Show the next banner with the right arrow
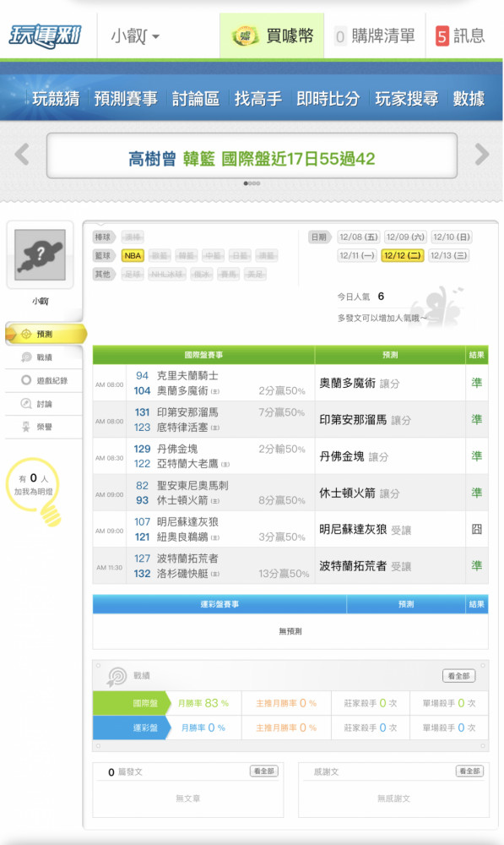 tap(482, 155)
